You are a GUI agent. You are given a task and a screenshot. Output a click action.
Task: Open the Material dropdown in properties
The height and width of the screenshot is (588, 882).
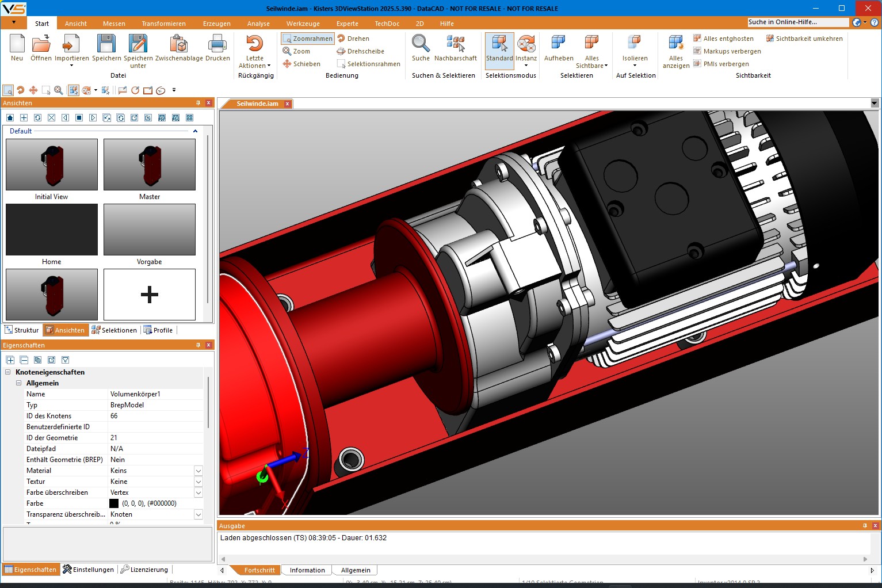pos(198,471)
